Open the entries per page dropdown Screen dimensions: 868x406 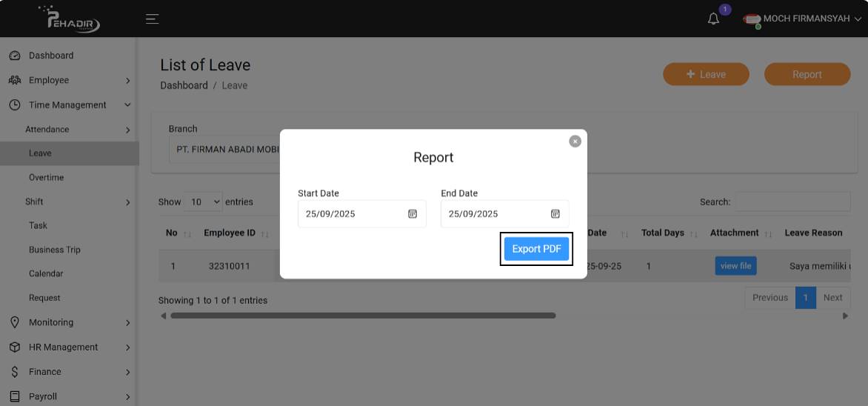click(202, 202)
